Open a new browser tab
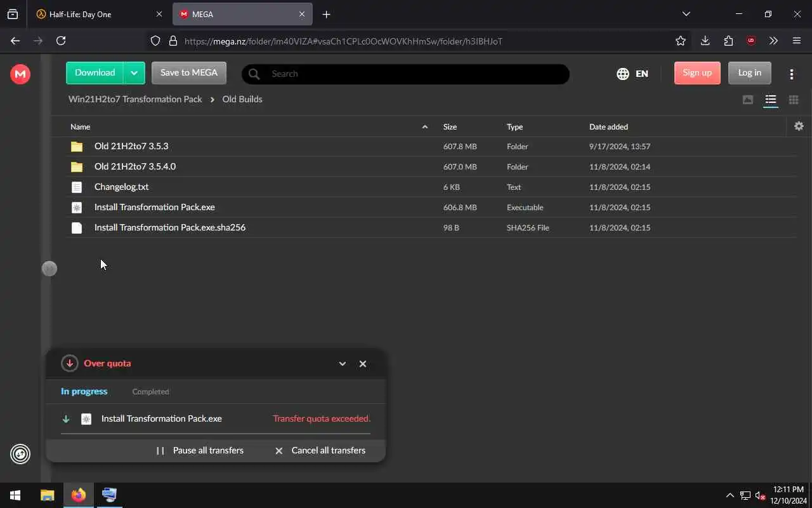812x508 pixels. [326, 14]
